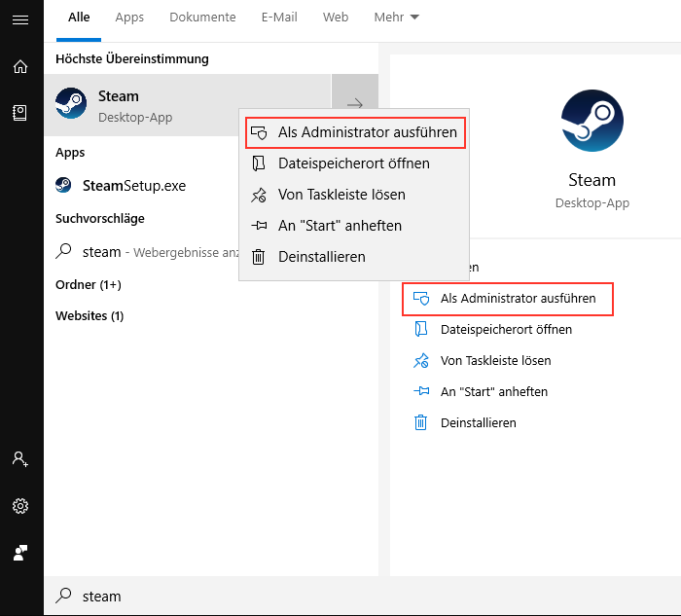The width and height of the screenshot is (681, 616).
Task: Click the trash icon in the context menu
Action: 259,257
